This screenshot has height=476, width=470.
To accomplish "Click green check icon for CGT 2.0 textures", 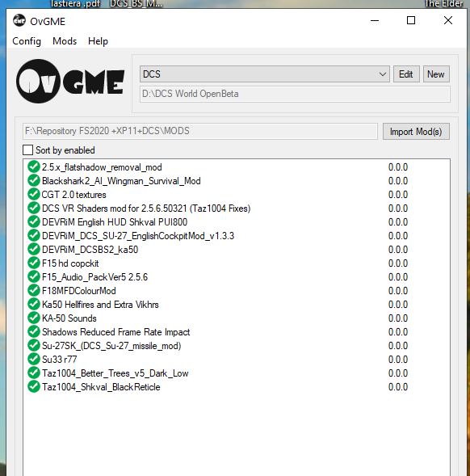I will pyautogui.click(x=34, y=194).
